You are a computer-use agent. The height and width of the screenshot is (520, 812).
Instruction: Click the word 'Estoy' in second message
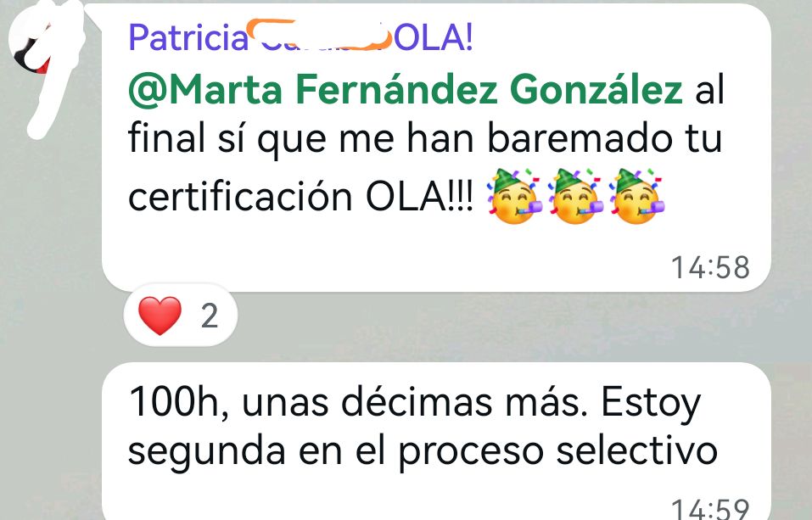[x=651, y=403]
